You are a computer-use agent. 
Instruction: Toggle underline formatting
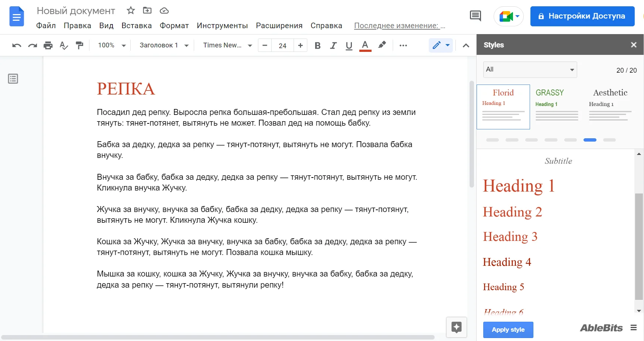pos(349,45)
